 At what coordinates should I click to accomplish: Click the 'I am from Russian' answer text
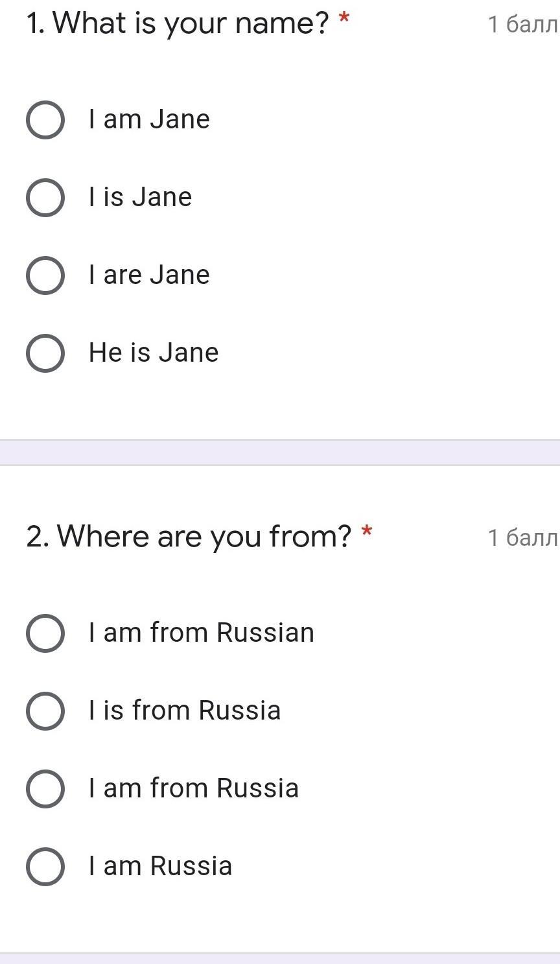[202, 633]
